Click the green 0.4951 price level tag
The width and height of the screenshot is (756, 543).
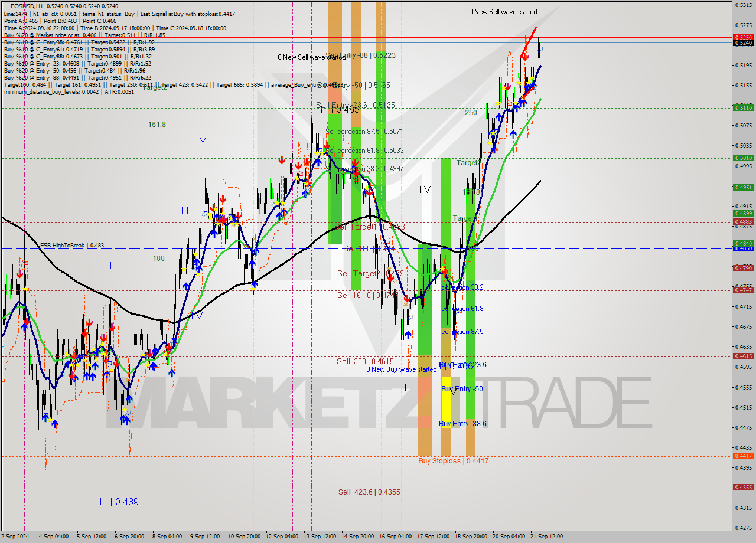pyautogui.click(x=743, y=187)
